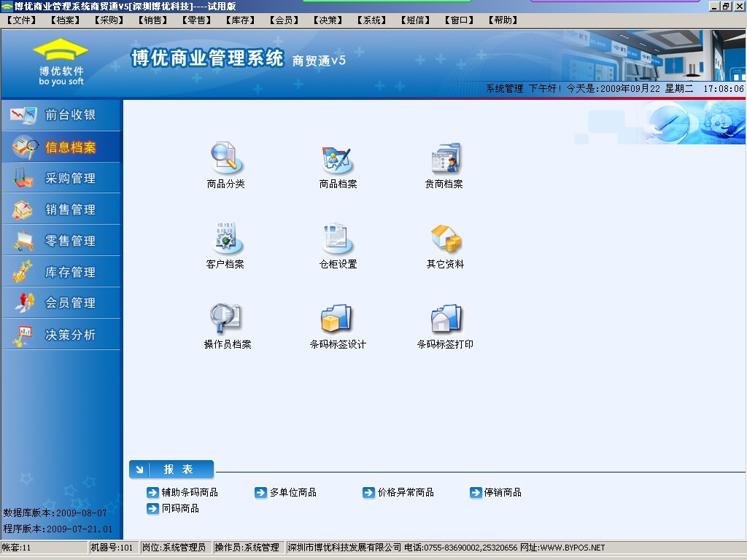Launch the 条码标签设计 icon
The height and width of the screenshot is (560, 747).
coord(338,319)
